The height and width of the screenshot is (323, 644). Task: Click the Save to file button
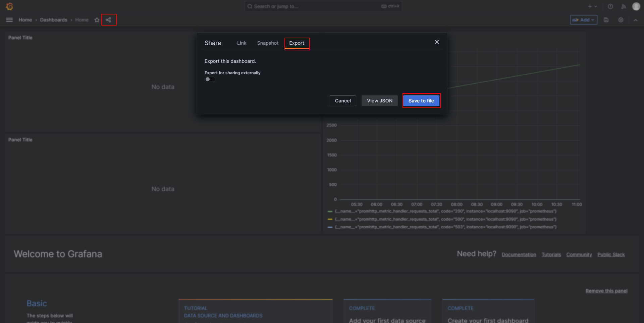coord(421,101)
